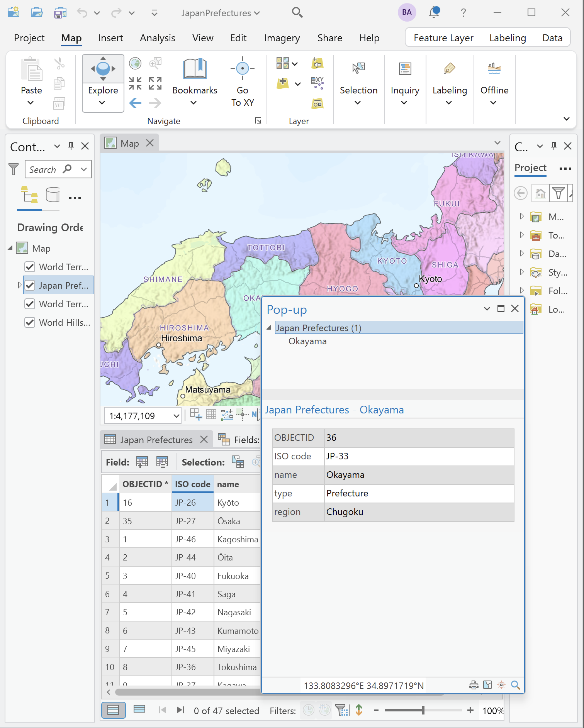Click the Save Project icon

click(x=60, y=12)
